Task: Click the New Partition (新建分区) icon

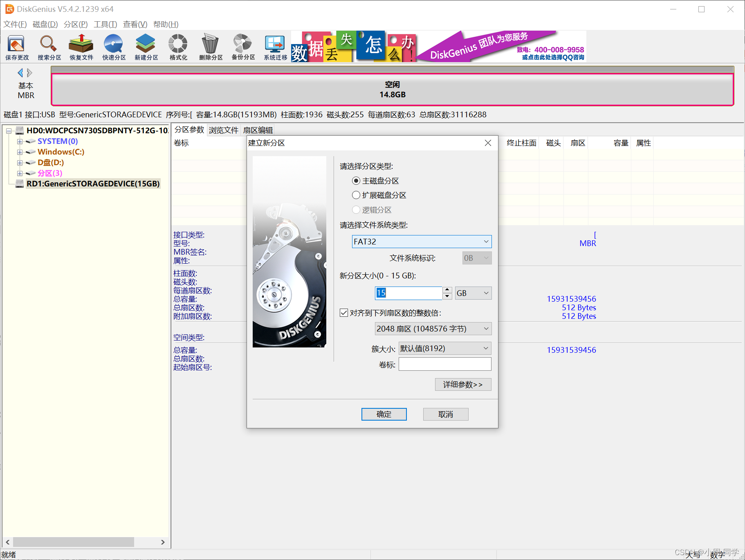Action: [x=146, y=47]
